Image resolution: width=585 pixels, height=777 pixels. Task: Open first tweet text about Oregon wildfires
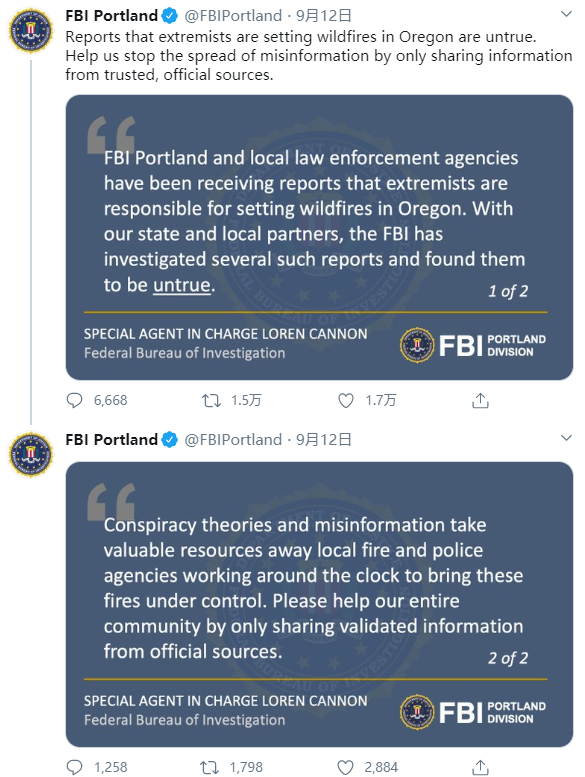pos(319,56)
